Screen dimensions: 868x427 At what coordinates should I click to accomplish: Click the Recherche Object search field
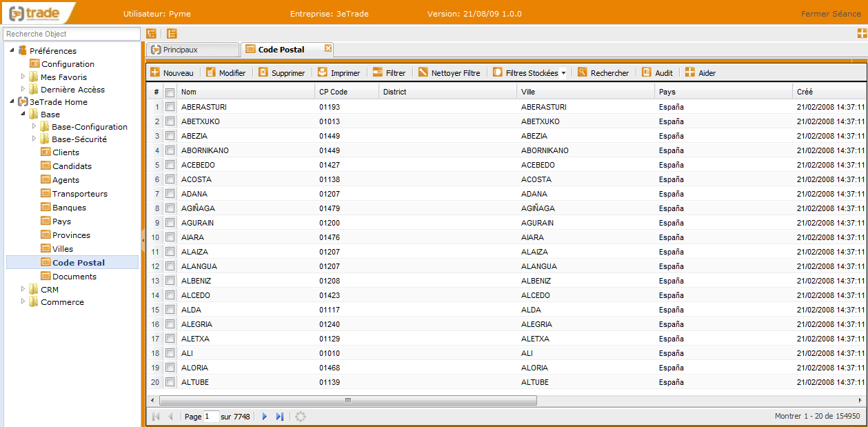click(x=72, y=34)
